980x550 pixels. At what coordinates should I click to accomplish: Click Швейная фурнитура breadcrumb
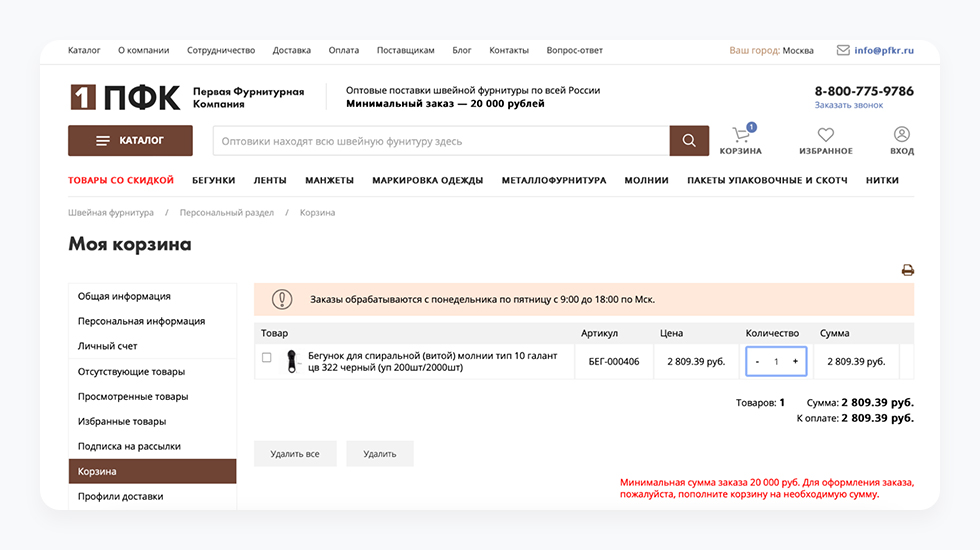pyautogui.click(x=111, y=212)
